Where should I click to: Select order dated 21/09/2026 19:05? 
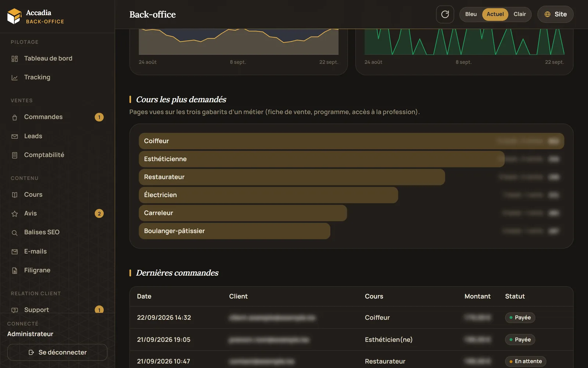coord(351,340)
